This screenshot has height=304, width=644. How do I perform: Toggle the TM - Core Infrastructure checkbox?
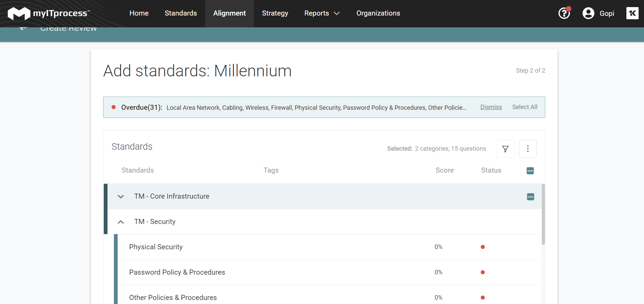[530, 197]
